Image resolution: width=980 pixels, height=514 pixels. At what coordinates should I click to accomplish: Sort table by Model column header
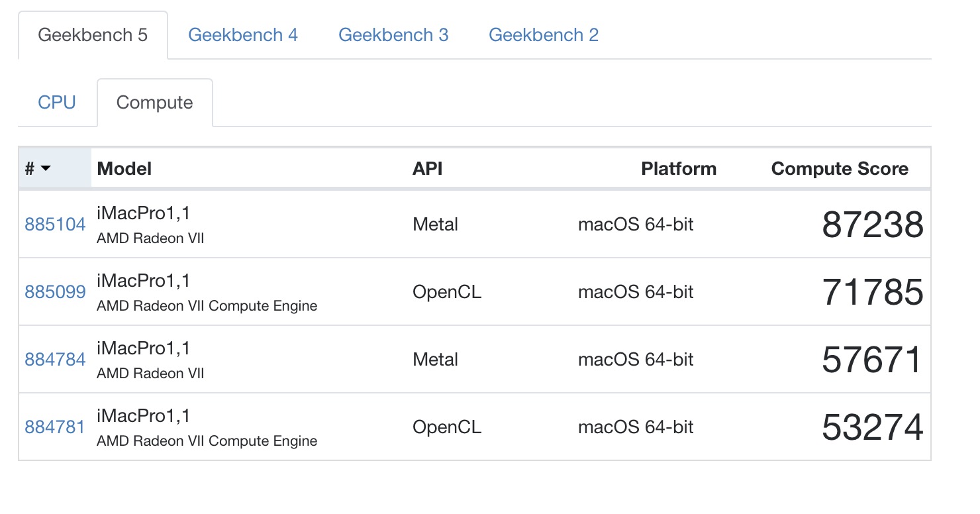124,169
